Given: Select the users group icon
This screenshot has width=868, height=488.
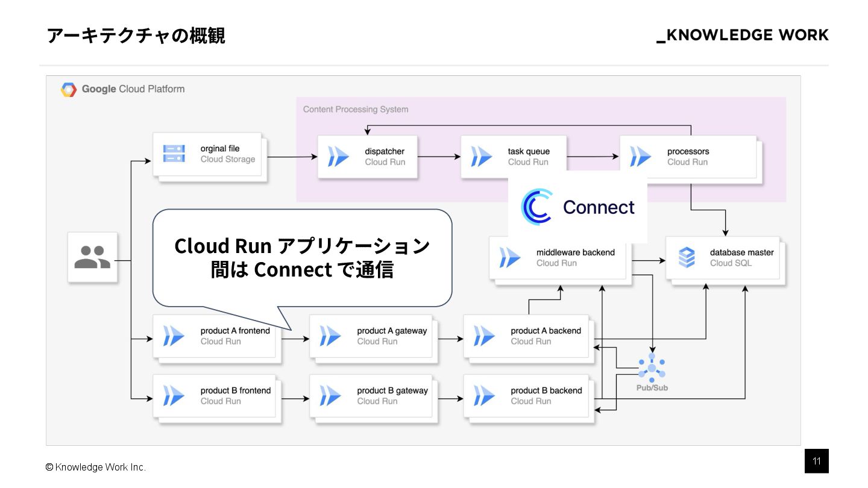Looking at the screenshot, I should [92, 257].
